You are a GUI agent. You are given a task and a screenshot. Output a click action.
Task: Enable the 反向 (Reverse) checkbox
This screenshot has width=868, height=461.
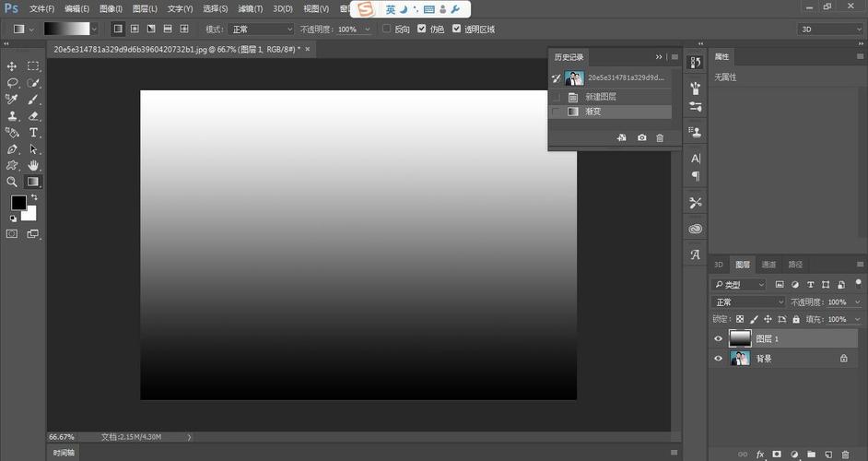387,30
